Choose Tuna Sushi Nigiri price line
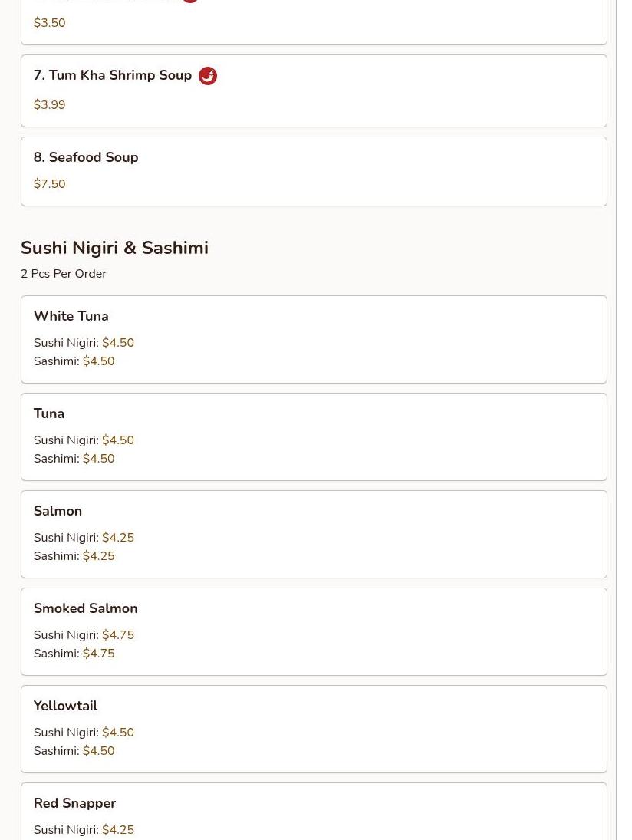632x840 pixels. (84, 440)
